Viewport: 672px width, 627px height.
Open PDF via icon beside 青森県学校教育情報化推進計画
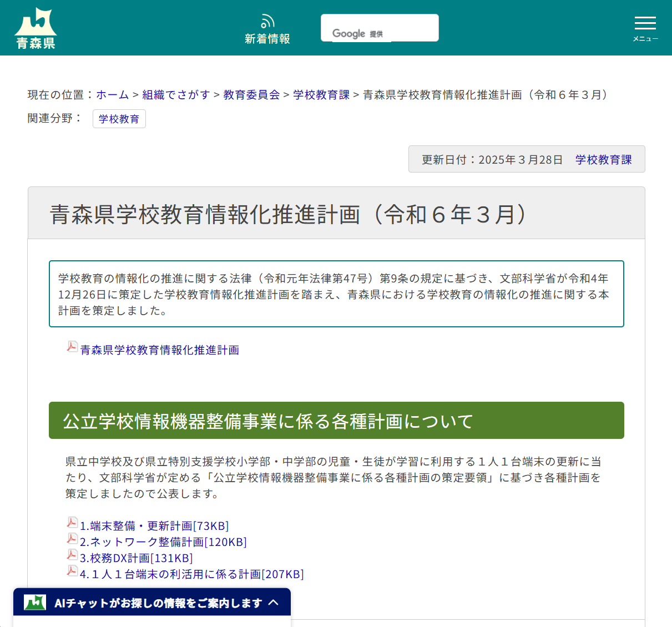72,346
